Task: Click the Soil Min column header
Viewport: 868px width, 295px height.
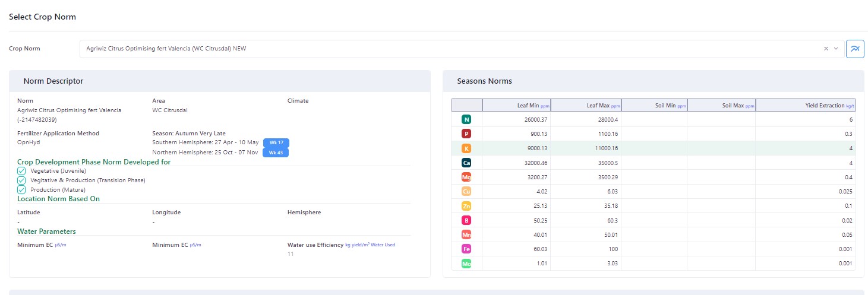Action: click(654, 105)
